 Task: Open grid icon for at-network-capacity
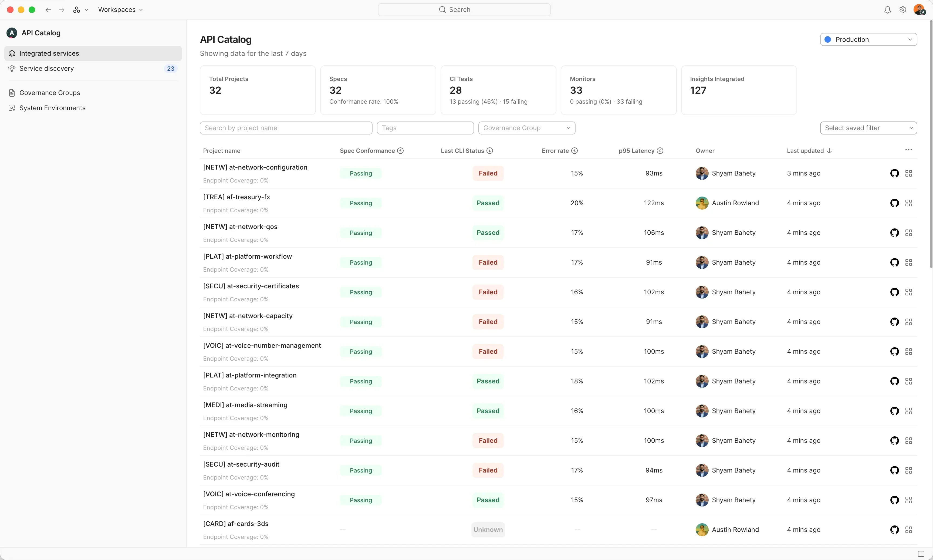pyautogui.click(x=908, y=322)
